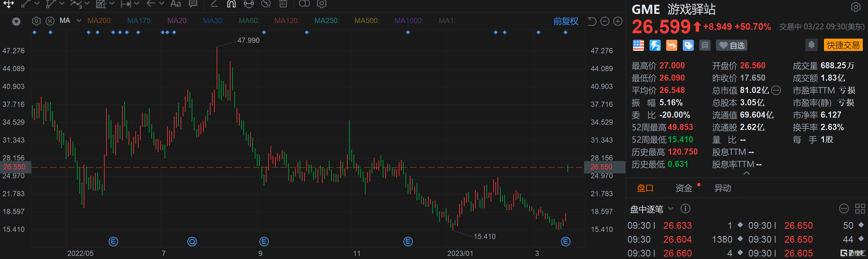Toggle 自选 watchlist heart button

pos(731,45)
